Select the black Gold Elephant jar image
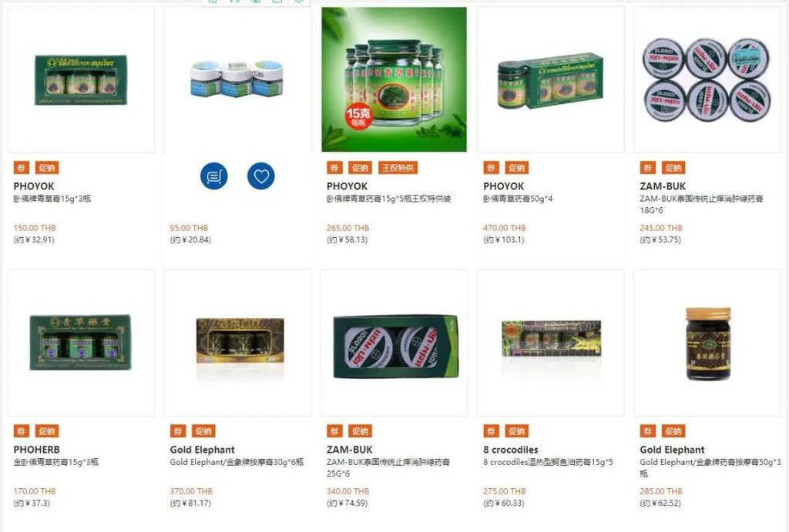 (707, 343)
